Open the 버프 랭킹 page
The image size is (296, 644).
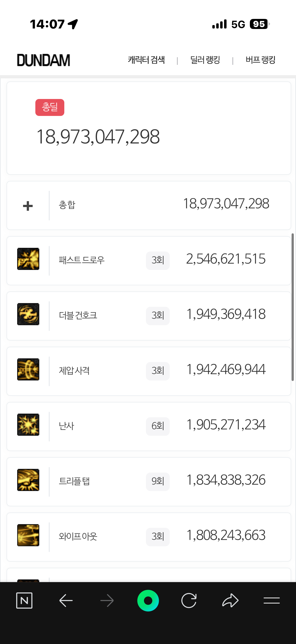pyautogui.click(x=260, y=60)
